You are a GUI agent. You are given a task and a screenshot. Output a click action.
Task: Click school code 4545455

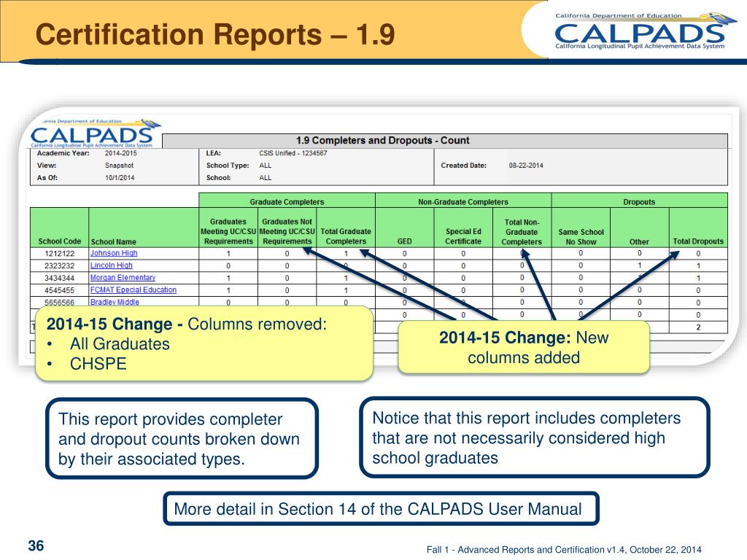(x=60, y=290)
